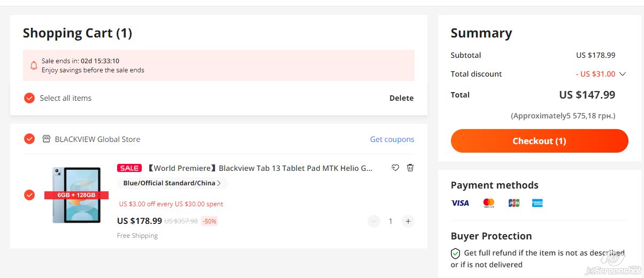Toggle the BLACKVIEW Global Store checkbox
Screen dimensions: 644x278
(29, 139)
